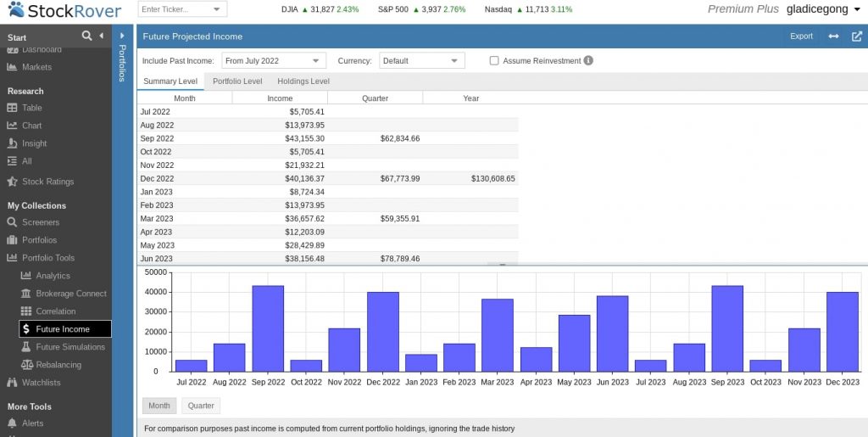This screenshot has height=437, width=868.
Task: Switch to the Holdings Level tab
Action: (303, 81)
